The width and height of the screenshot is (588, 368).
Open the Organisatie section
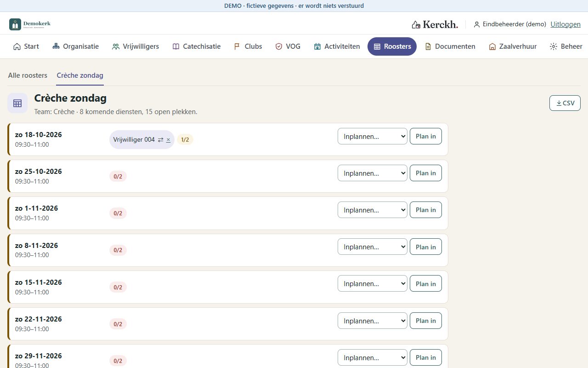75,46
